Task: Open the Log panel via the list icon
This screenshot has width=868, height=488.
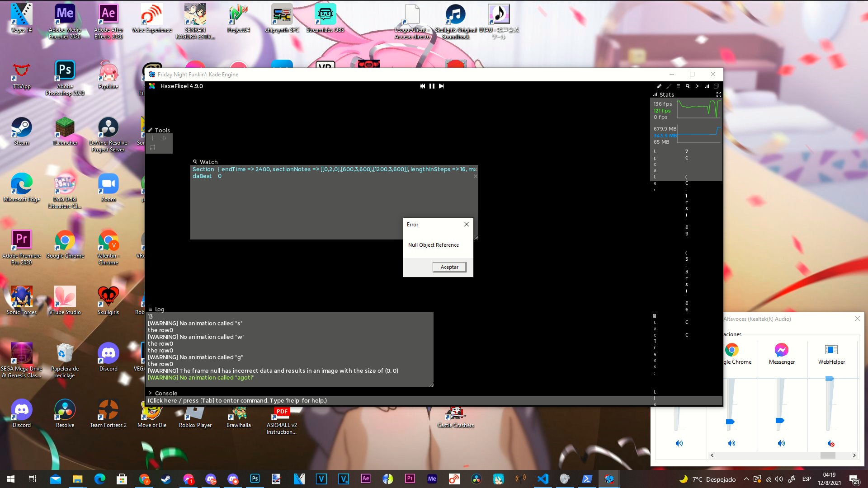Action: tap(678, 86)
